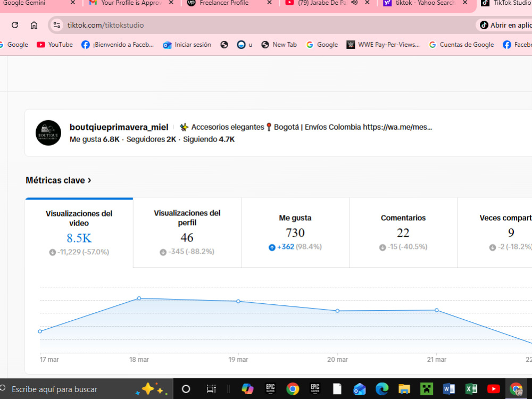Screen dimensions: 532x399
Task: Click Me gusta 6.8K profile stat
Action: pyautogui.click(x=94, y=139)
